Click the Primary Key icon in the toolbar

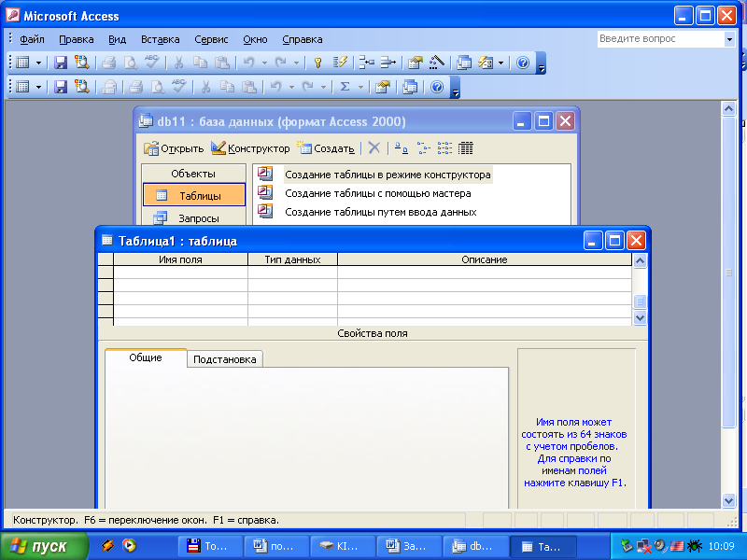(x=318, y=63)
